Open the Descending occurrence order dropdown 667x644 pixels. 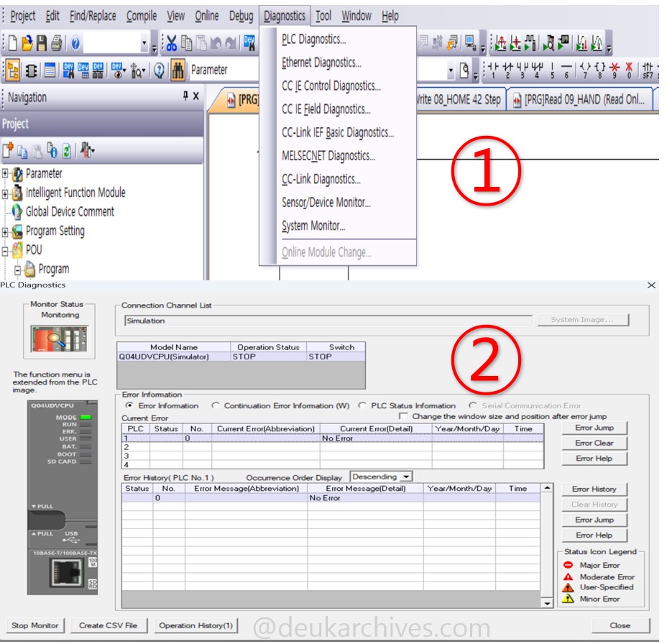click(406, 477)
